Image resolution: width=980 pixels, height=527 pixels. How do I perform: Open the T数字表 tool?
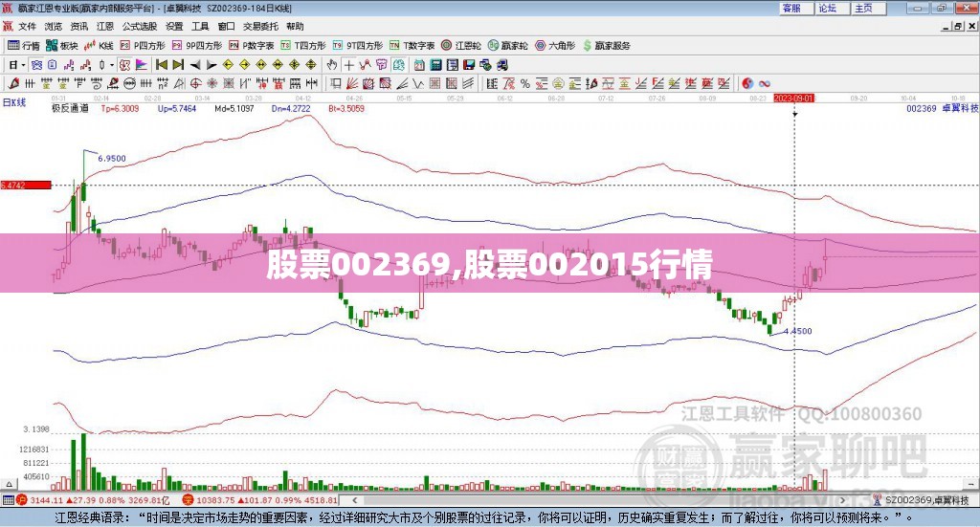[x=412, y=46]
